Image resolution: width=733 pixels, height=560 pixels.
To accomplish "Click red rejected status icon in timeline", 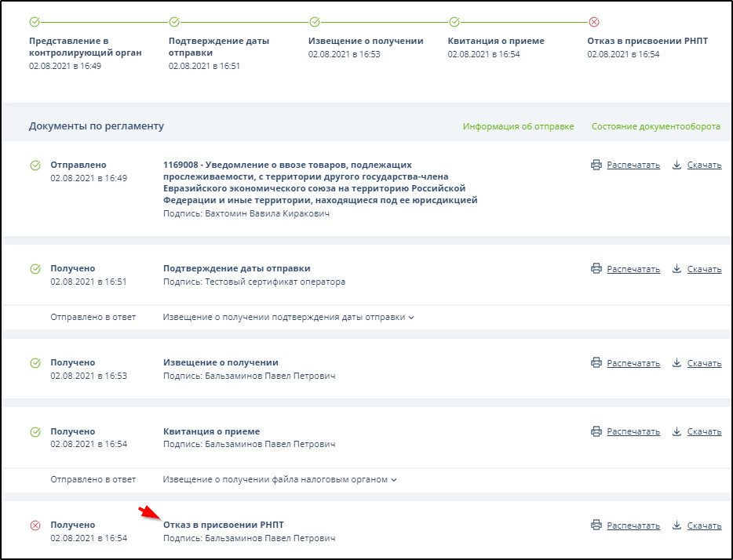I will (x=593, y=22).
